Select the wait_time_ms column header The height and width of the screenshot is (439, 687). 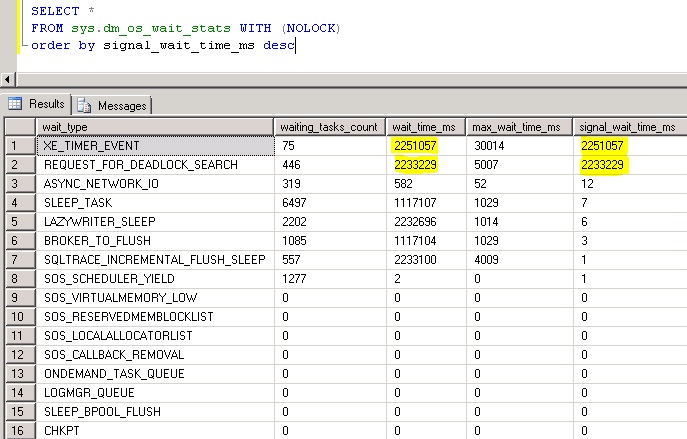coord(426,127)
